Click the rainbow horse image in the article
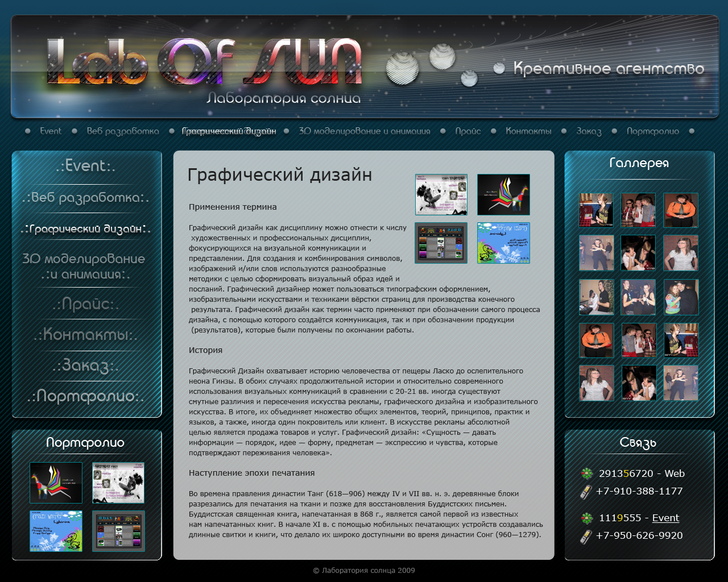The height and width of the screenshot is (582, 728). click(x=503, y=194)
